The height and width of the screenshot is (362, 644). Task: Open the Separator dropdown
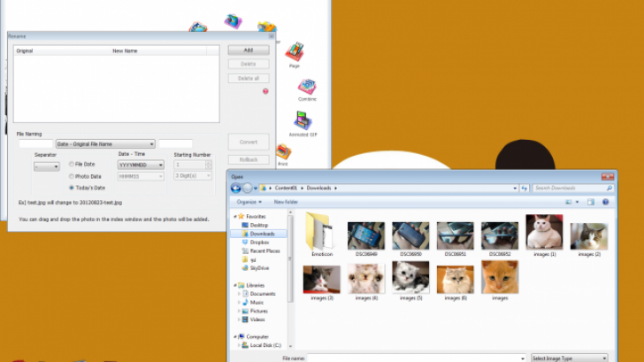pyautogui.click(x=46, y=166)
